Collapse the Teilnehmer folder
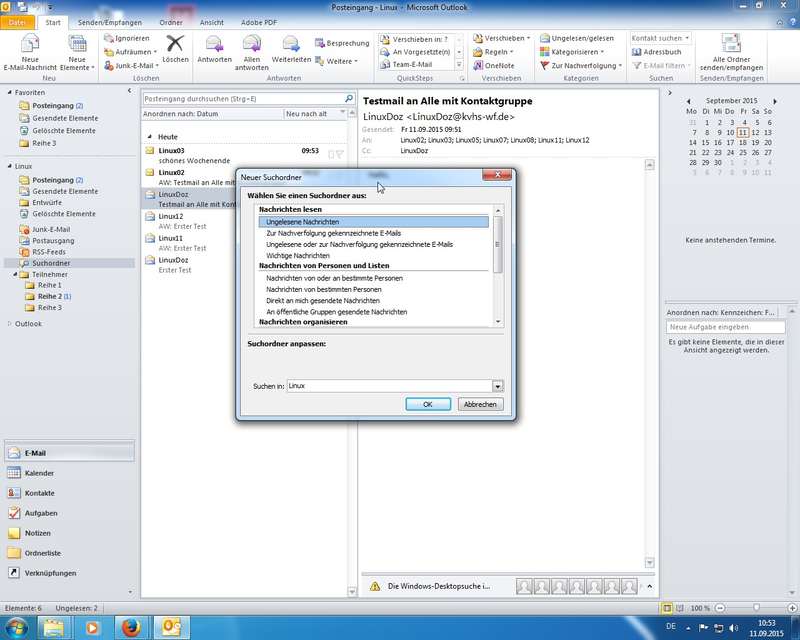Viewport: 800px width, 640px height. 17,273
